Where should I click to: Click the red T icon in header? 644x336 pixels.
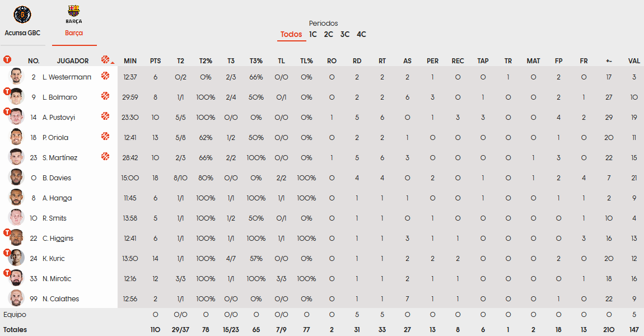tap(7, 59)
